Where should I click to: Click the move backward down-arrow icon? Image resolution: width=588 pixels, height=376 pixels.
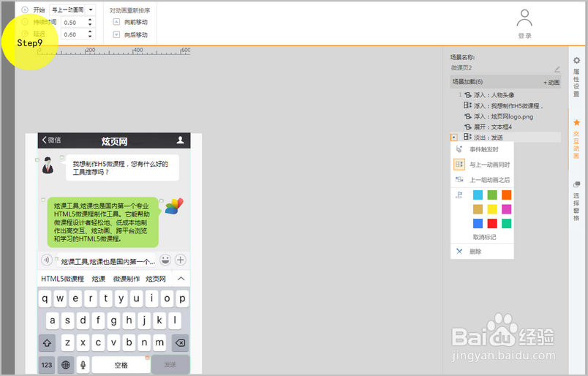click(x=116, y=34)
